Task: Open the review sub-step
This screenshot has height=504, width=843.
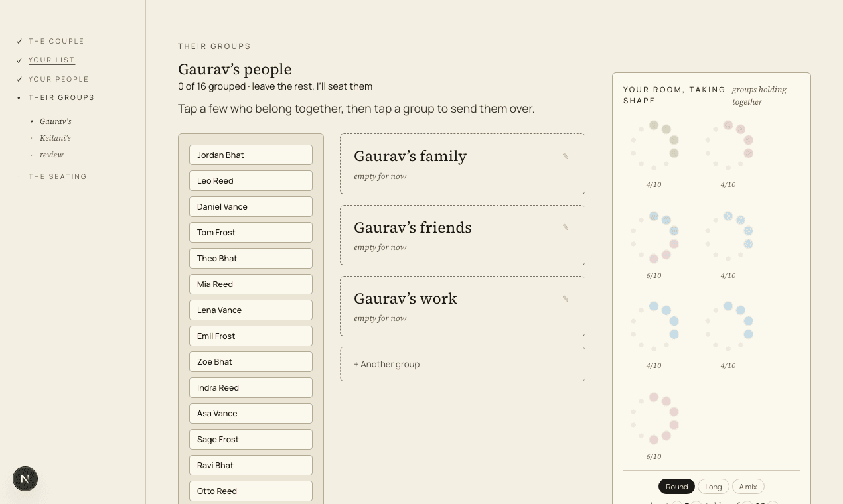Action: click(x=52, y=155)
